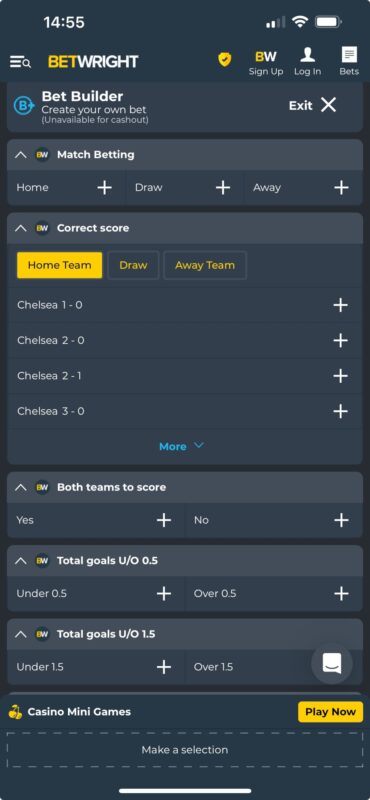This screenshot has height=800, width=370.
Task: Open the hamburger search menu icon
Action: [x=20, y=62]
